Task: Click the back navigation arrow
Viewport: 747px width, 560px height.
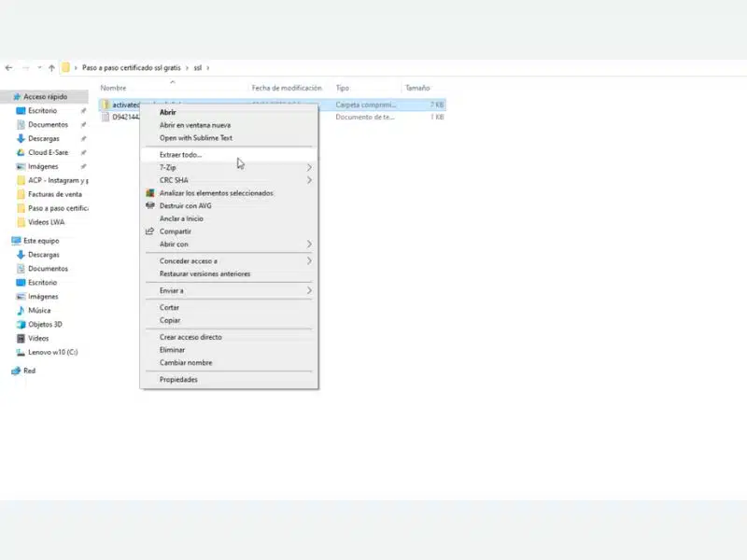Action: (8, 67)
